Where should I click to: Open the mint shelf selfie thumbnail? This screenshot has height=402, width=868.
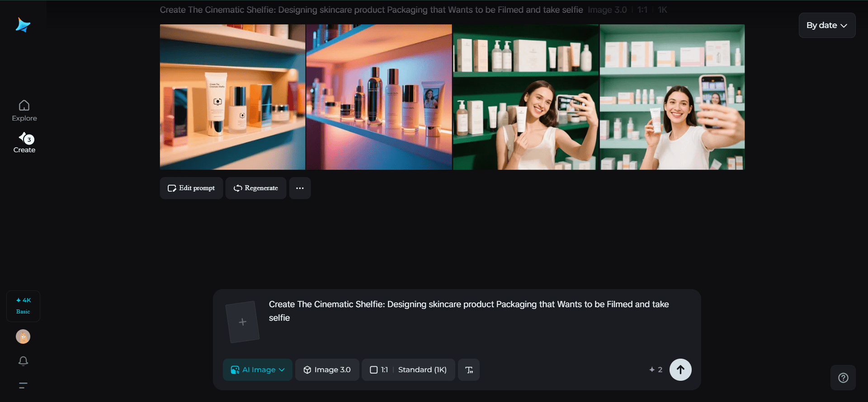point(672,97)
